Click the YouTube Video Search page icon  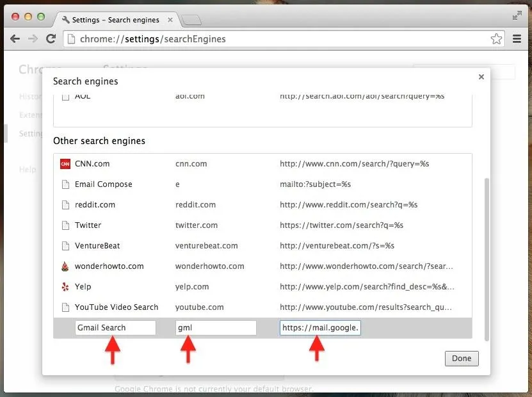(65, 307)
